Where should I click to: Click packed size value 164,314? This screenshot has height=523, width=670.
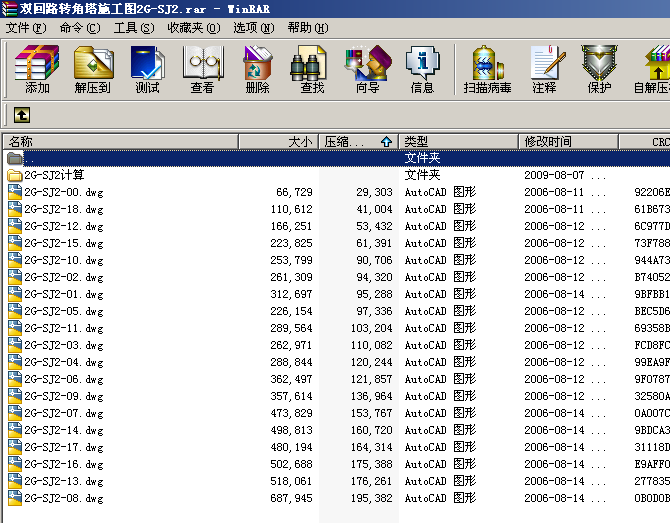coord(372,447)
